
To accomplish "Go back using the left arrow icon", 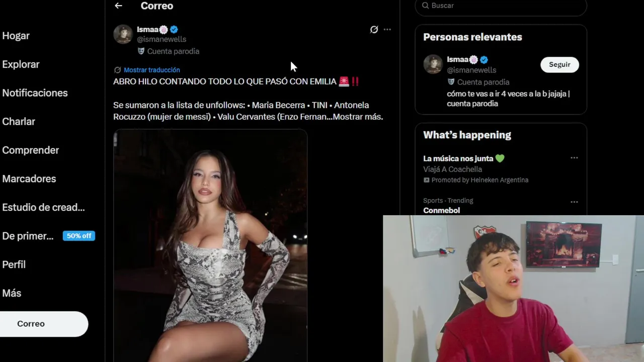I will pos(118,6).
